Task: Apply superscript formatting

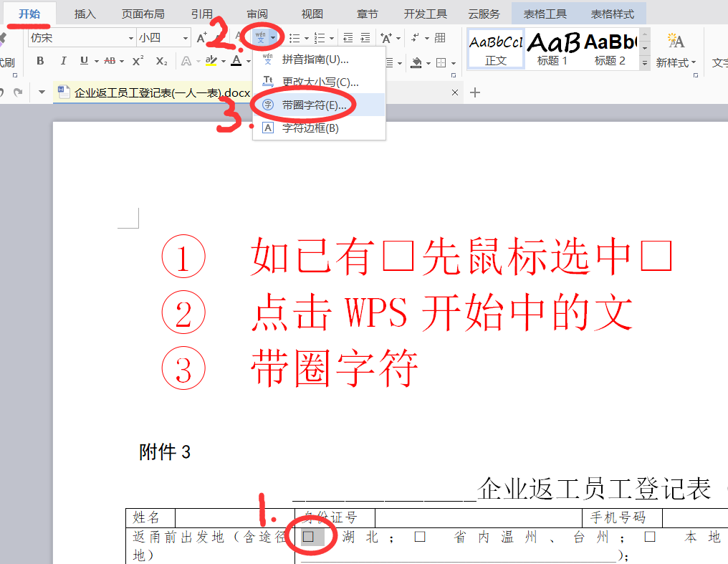Action: pos(138,61)
